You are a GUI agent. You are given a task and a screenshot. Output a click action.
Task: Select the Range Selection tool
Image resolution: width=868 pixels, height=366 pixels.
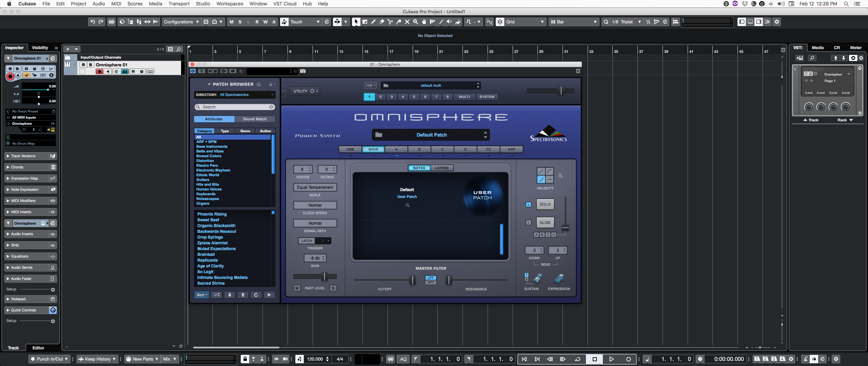point(365,22)
